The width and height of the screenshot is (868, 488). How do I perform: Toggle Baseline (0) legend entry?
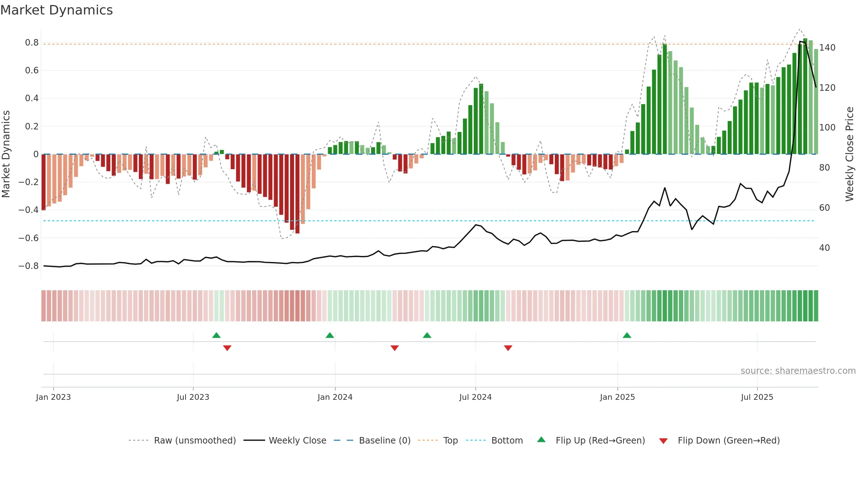point(372,440)
